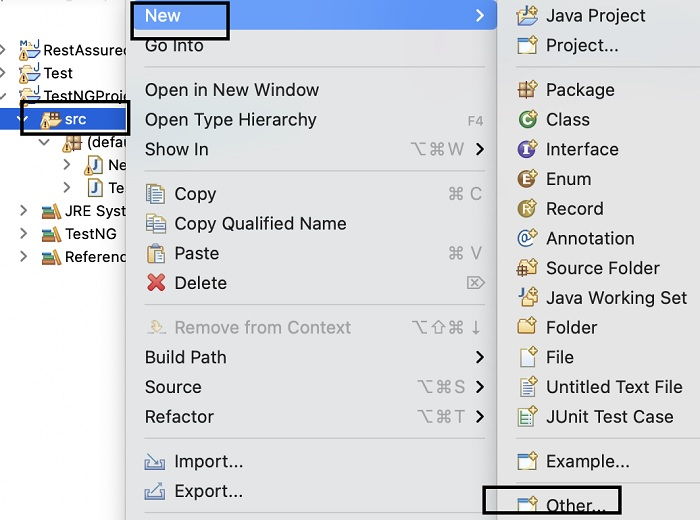Expand the TestNG library node

coord(24,234)
